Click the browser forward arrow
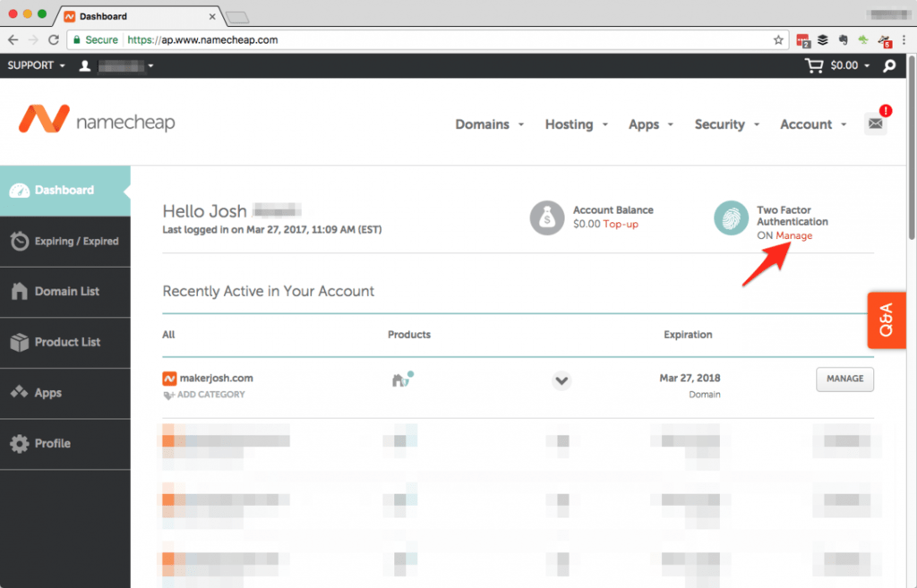The height and width of the screenshot is (588, 917). (x=33, y=39)
